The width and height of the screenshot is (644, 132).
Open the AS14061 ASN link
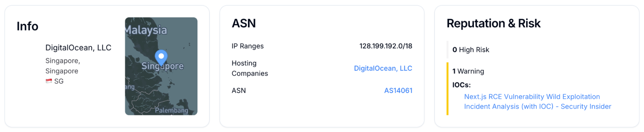pyautogui.click(x=398, y=90)
